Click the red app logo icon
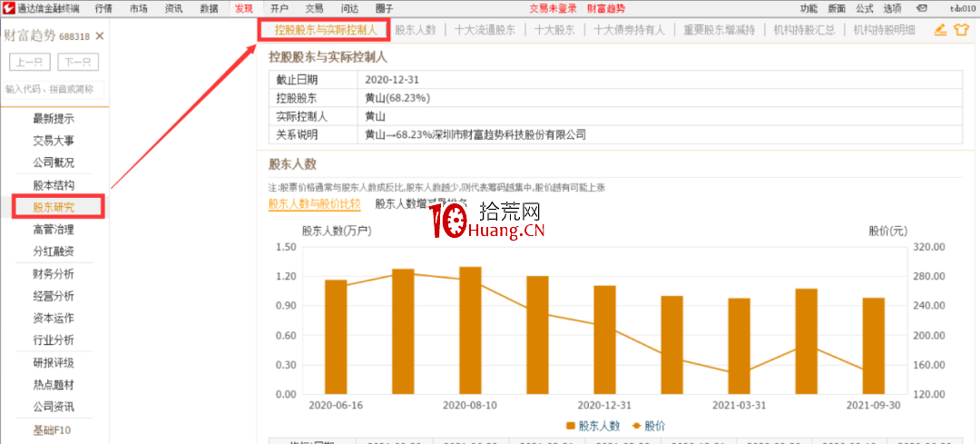 tap(8, 8)
